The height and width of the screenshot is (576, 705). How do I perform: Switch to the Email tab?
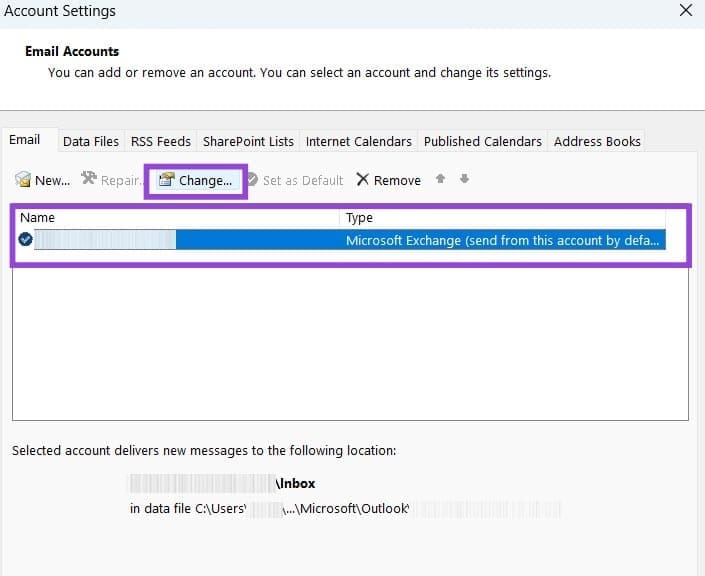25,140
